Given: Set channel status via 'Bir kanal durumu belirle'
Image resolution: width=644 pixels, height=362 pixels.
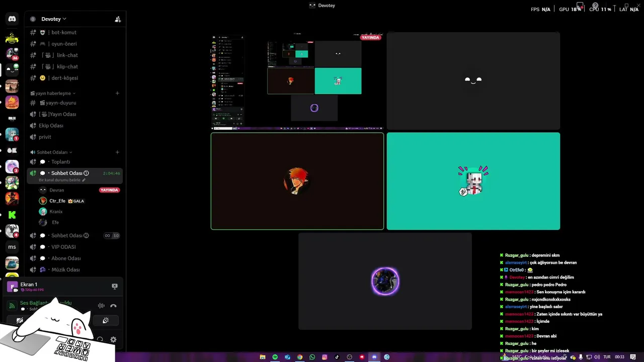Looking at the screenshot, I should (62, 180).
